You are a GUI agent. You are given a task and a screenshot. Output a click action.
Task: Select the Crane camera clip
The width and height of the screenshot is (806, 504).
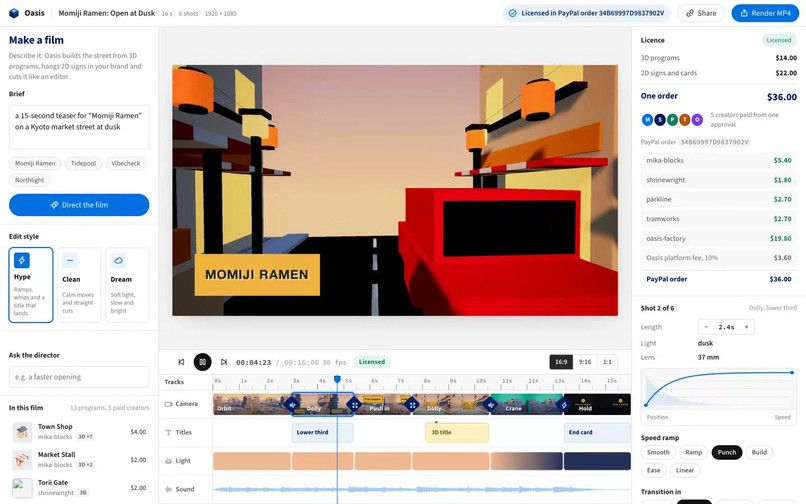[x=526, y=404]
